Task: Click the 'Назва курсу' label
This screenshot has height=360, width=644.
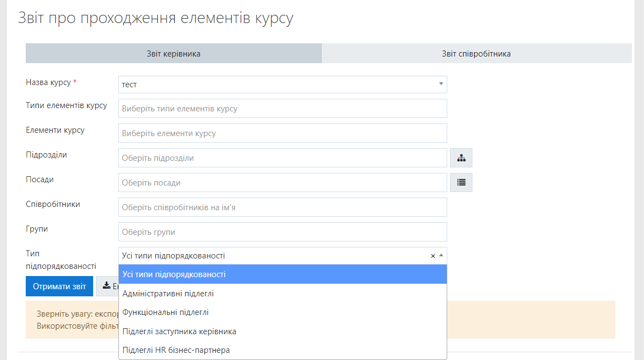Action: [48, 82]
